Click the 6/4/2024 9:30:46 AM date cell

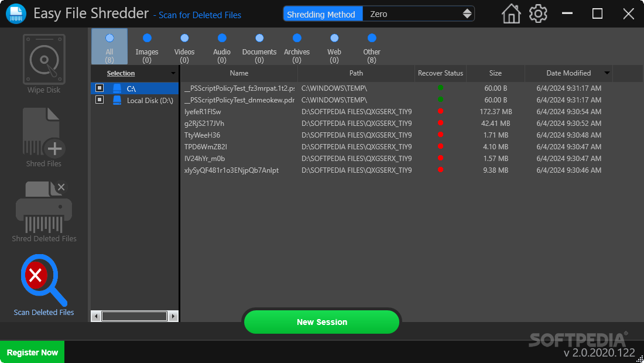(x=568, y=170)
